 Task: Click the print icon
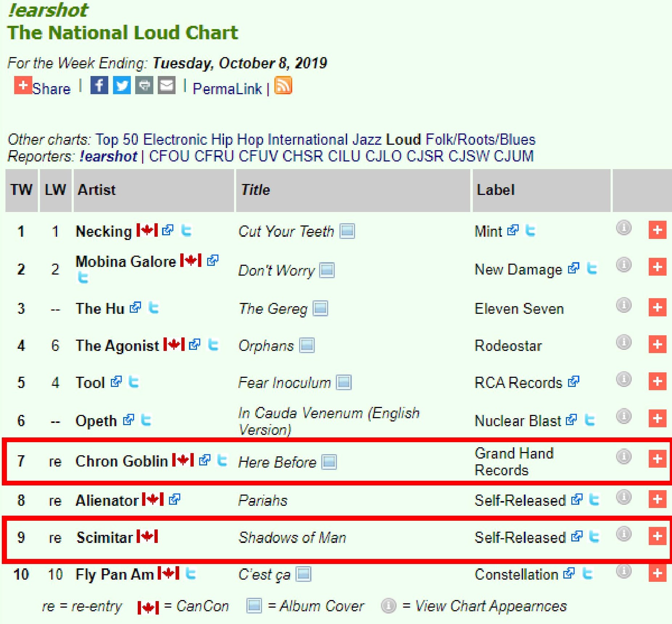[x=144, y=86]
